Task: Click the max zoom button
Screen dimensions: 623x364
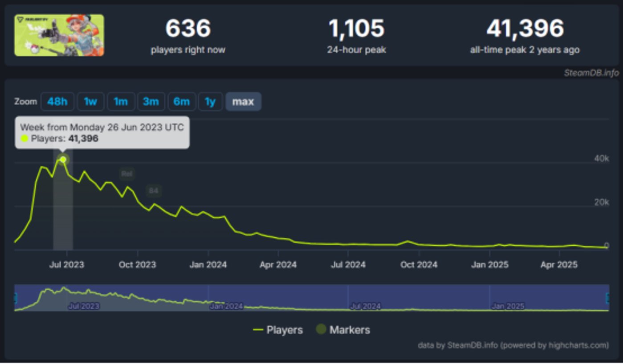Action: pos(243,101)
